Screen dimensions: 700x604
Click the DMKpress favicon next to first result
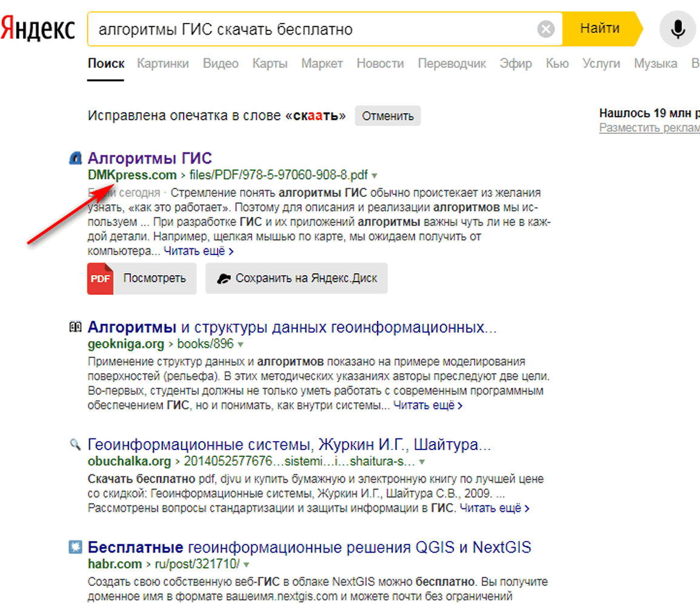pos(75,159)
